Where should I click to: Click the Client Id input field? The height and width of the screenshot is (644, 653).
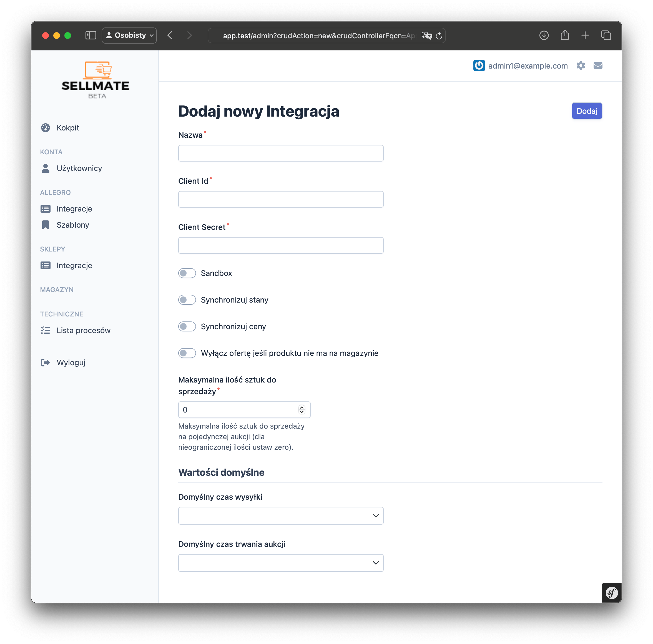(x=280, y=199)
